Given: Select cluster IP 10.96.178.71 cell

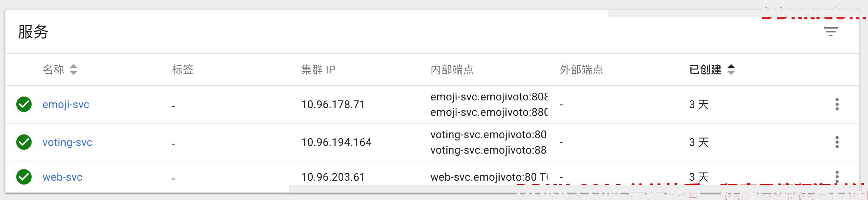Looking at the screenshot, I should coord(333,105).
